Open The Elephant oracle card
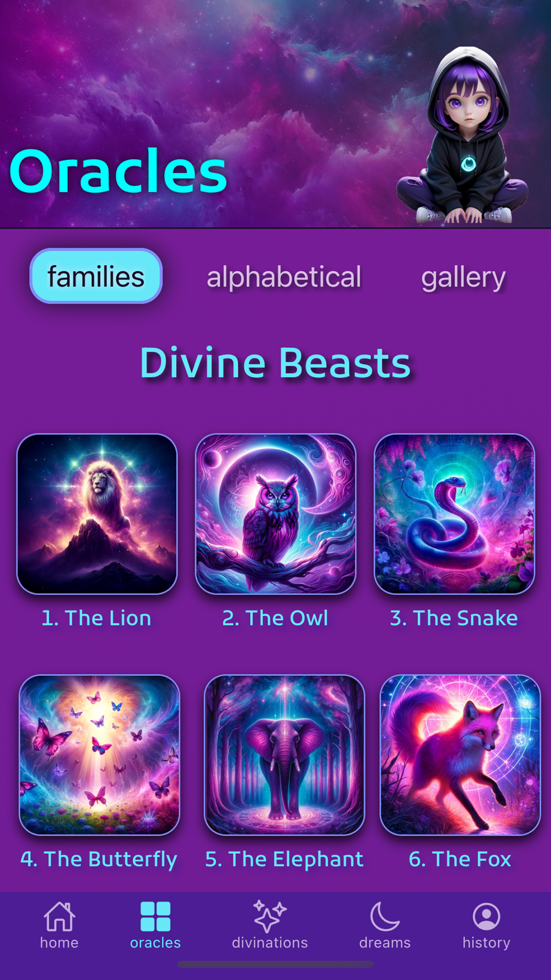This screenshot has height=980, width=551. pos(284,755)
